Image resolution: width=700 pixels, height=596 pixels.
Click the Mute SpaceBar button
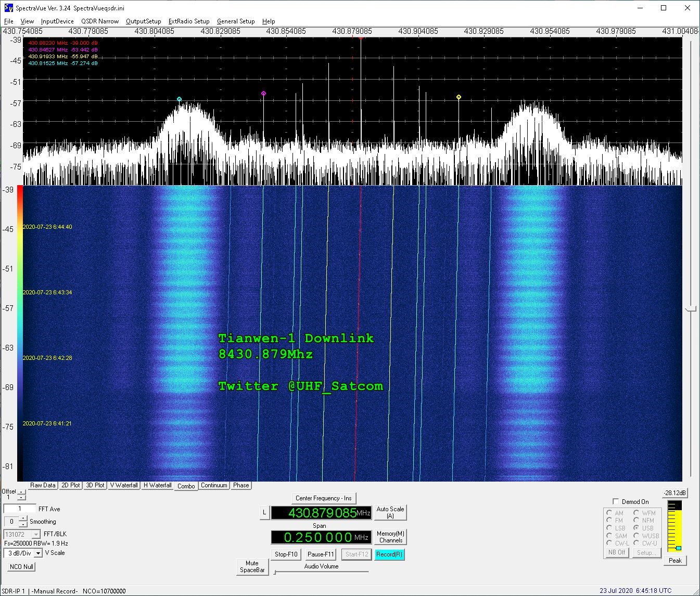[x=252, y=566]
